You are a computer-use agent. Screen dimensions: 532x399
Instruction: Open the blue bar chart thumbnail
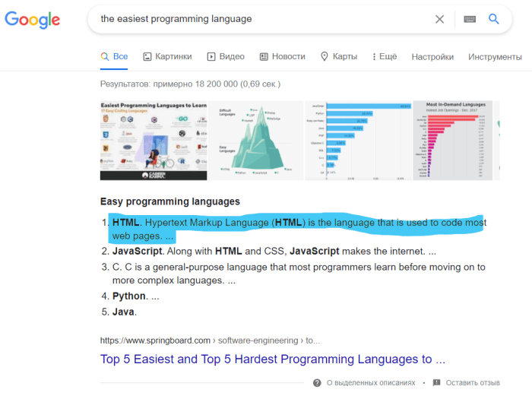(x=358, y=141)
